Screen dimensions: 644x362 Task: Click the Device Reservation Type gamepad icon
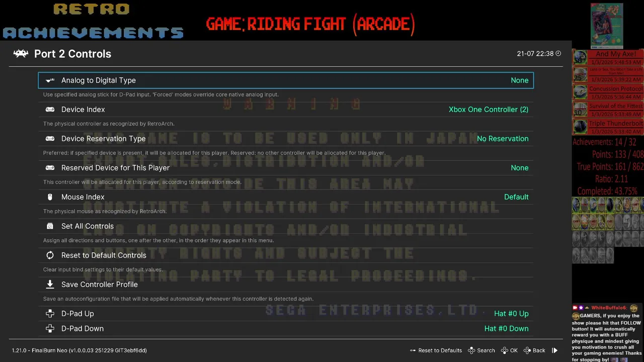tap(50, 139)
